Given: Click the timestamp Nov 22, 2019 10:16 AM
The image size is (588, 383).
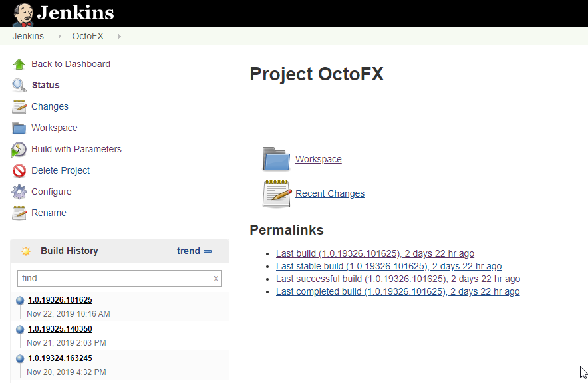Looking at the screenshot, I should click(69, 314).
